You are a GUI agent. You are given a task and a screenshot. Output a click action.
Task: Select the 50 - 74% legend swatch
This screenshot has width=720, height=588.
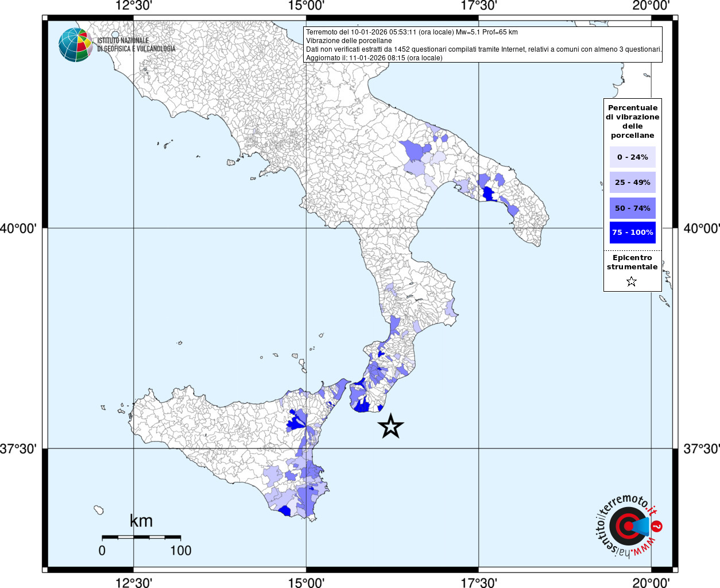[632, 208]
